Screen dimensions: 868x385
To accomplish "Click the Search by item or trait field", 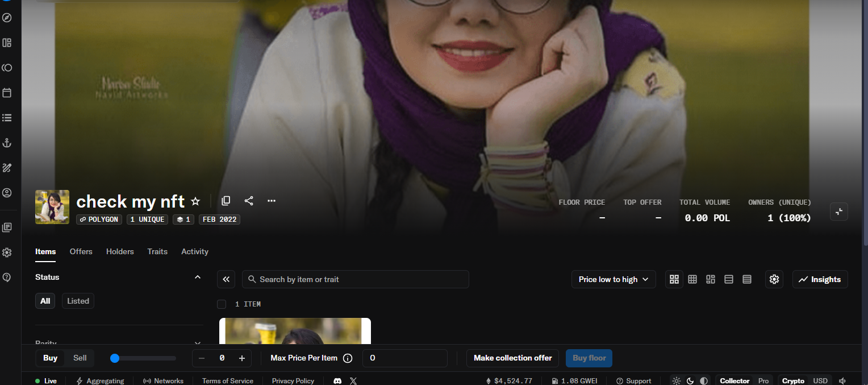I will (356, 279).
